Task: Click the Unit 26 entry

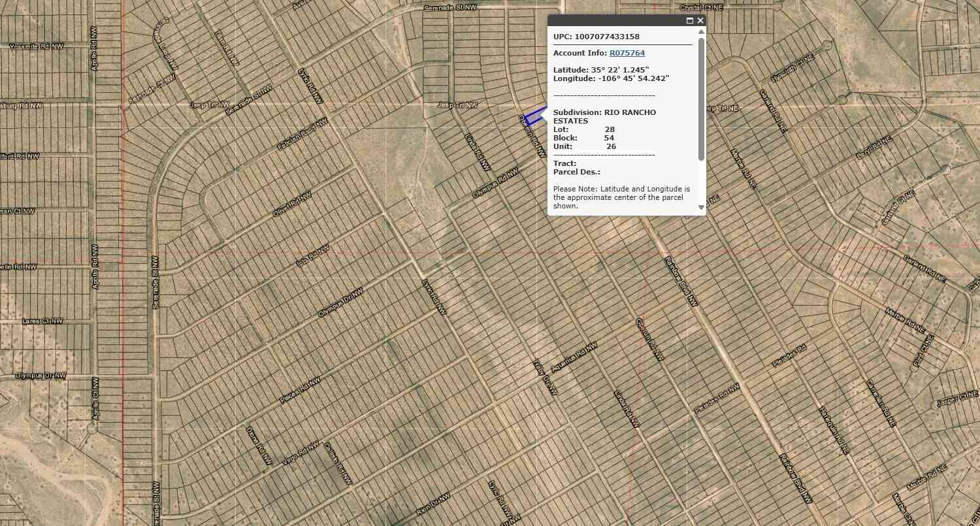Action: [585, 146]
